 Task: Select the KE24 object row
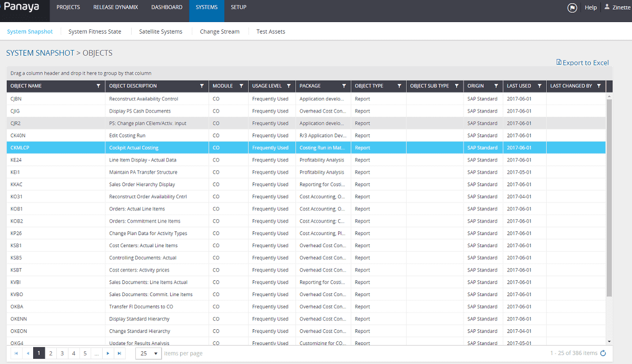(x=306, y=160)
